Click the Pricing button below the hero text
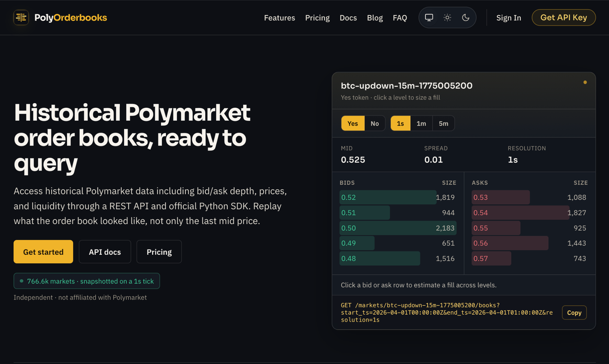Image resolution: width=609 pixels, height=364 pixels. (159, 252)
